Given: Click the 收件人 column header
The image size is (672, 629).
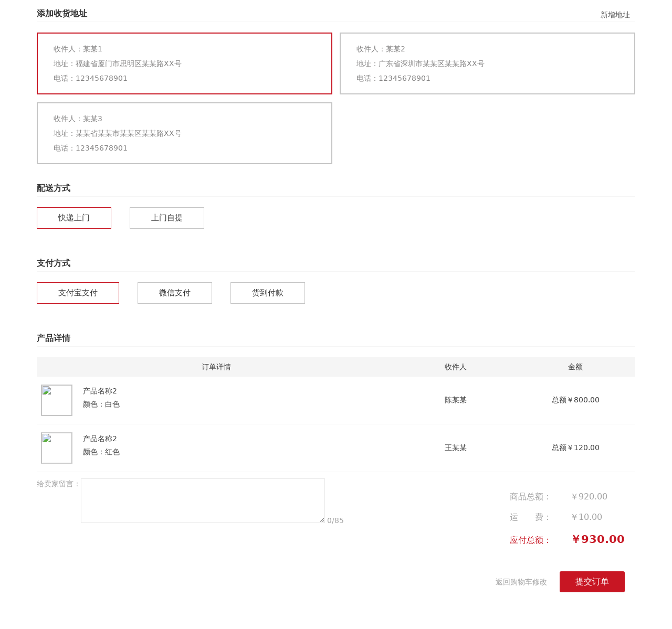Looking at the screenshot, I should pyautogui.click(x=455, y=367).
